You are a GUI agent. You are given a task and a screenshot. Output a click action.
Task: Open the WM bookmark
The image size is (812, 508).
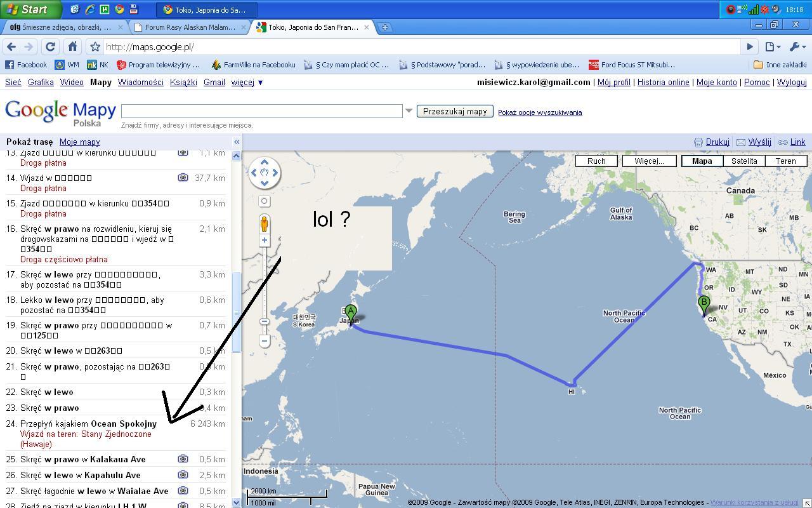(67, 65)
